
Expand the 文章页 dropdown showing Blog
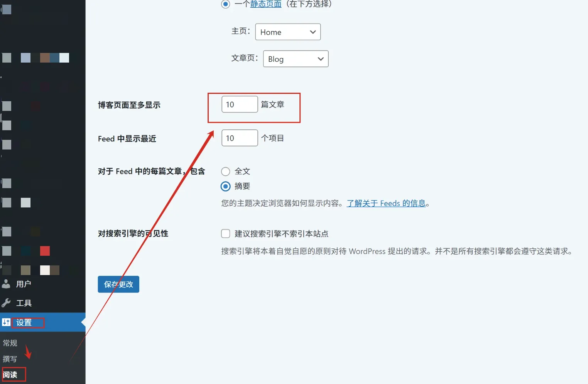coord(296,59)
